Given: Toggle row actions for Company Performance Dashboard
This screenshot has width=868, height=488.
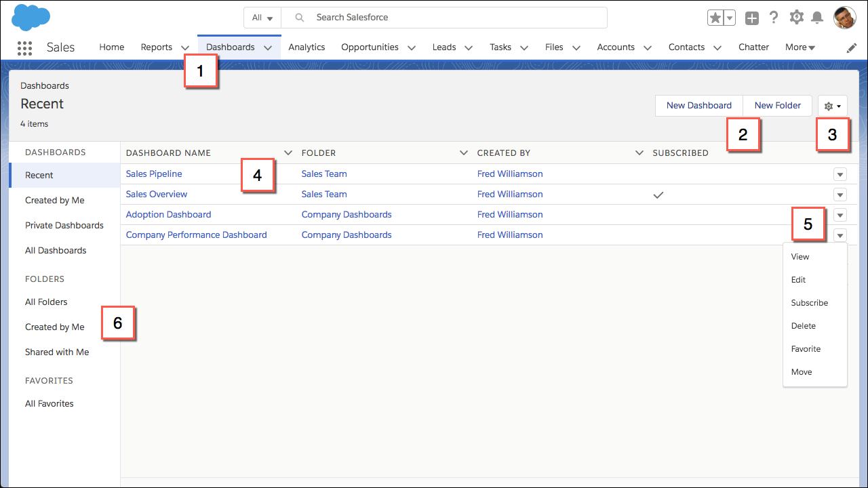Looking at the screenshot, I should 840,235.
